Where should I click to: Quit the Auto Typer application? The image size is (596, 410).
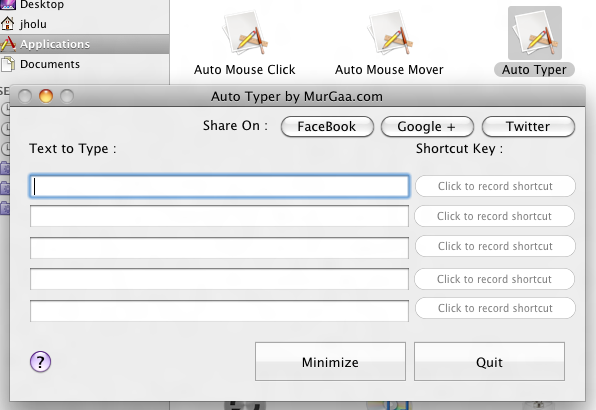click(489, 362)
